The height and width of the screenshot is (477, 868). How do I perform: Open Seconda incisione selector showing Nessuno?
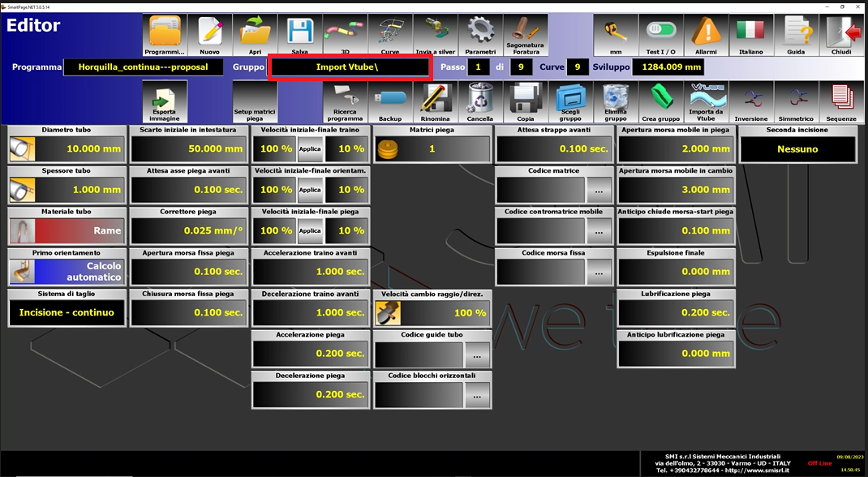click(x=797, y=148)
